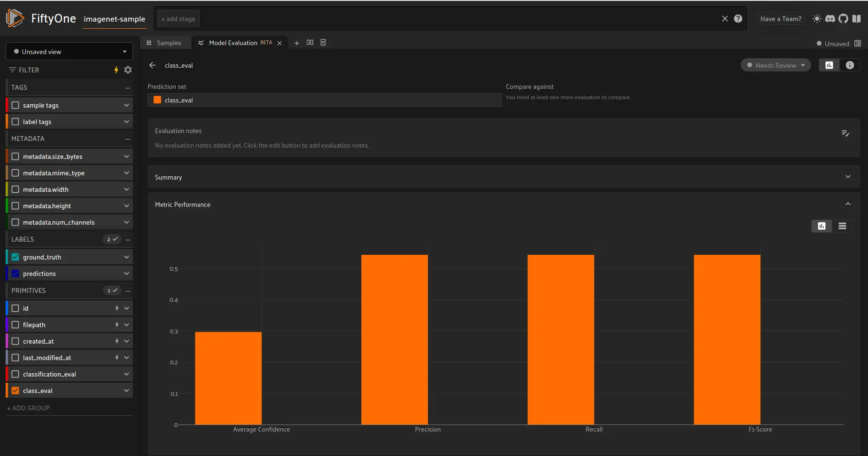
Task: Open the Unsaved view dropdown
Action: 69,52
